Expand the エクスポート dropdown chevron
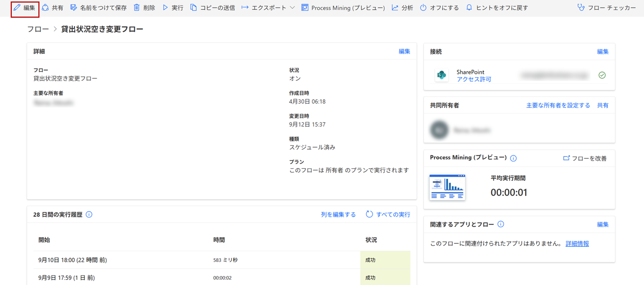 click(292, 8)
